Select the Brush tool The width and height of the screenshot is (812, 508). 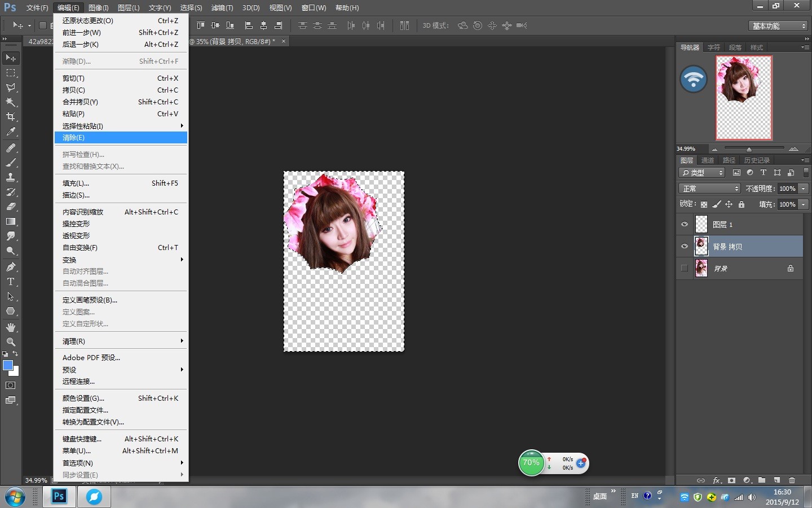11,163
